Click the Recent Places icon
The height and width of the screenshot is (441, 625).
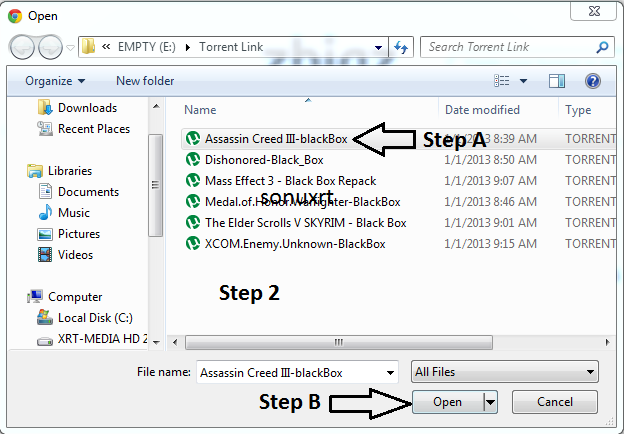45,129
